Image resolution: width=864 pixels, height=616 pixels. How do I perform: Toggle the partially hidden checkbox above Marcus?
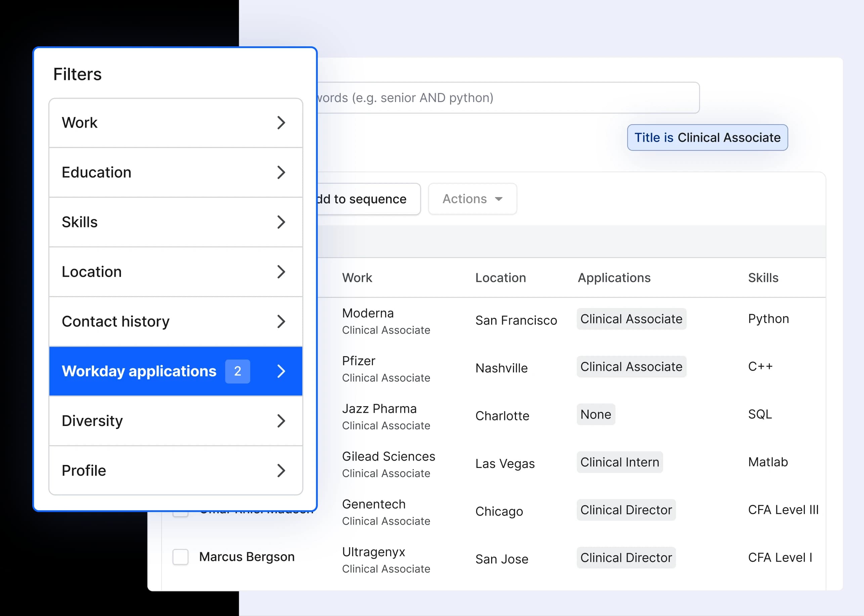181,514
